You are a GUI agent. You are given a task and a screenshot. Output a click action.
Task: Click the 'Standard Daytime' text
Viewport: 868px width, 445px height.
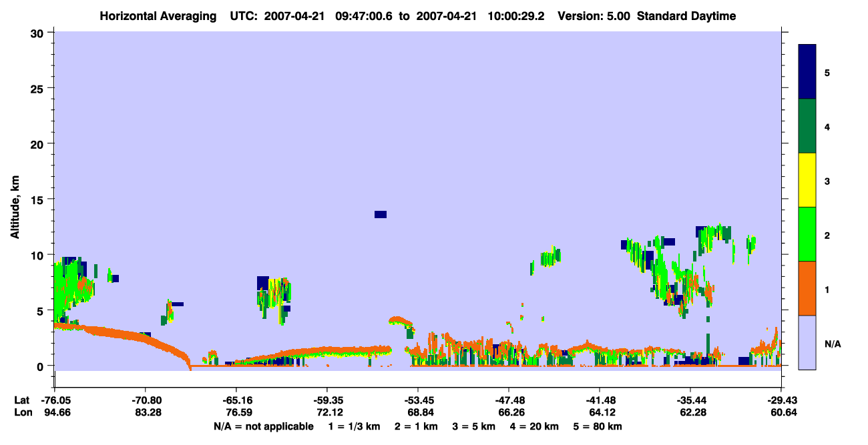(686, 16)
